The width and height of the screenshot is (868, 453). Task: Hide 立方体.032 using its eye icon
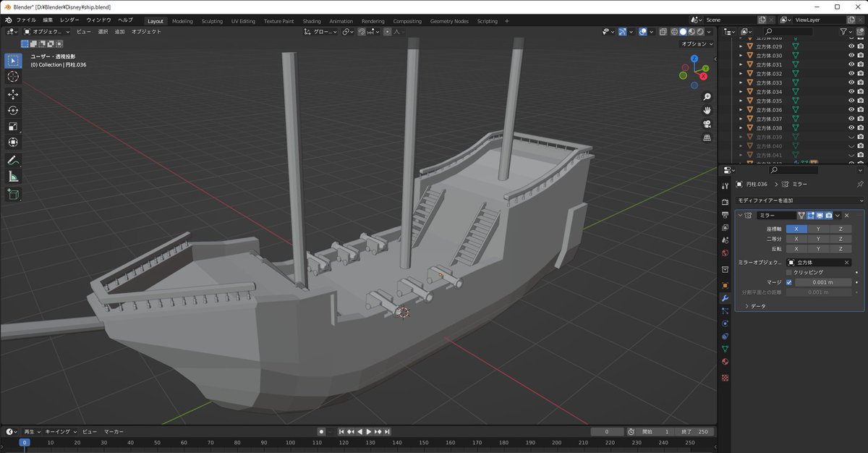click(851, 74)
